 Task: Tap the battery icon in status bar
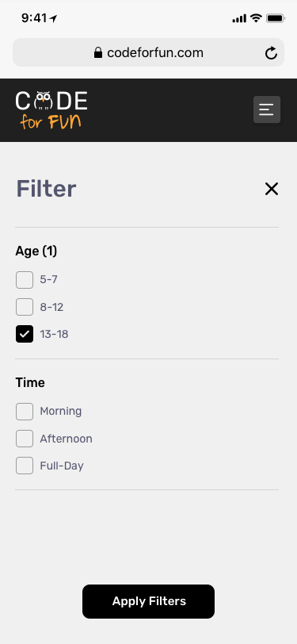[x=276, y=18]
